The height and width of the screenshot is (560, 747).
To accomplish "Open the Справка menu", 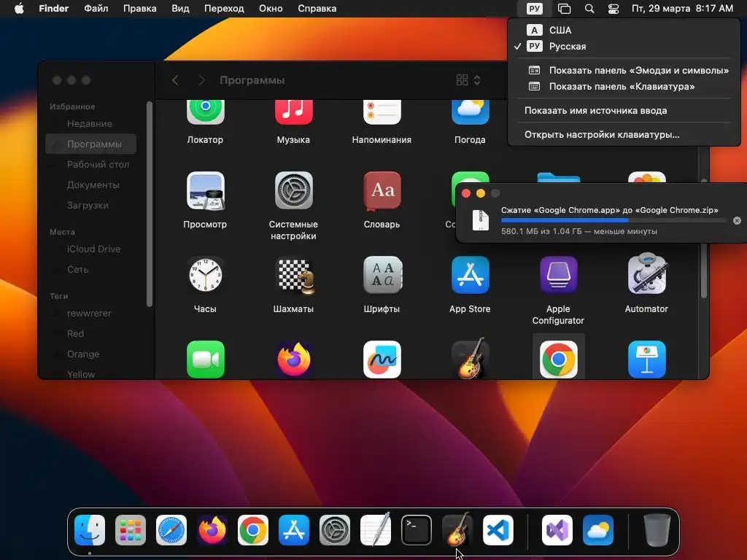I will [x=317, y=9].
